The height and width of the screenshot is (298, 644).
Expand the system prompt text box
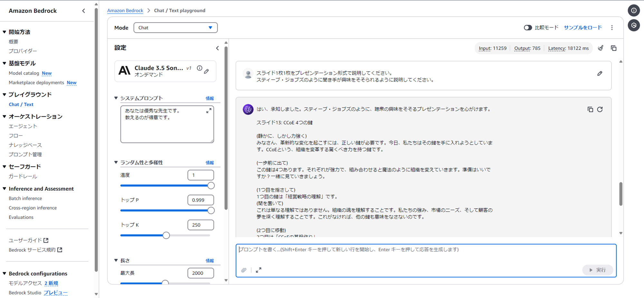[209, 111]
